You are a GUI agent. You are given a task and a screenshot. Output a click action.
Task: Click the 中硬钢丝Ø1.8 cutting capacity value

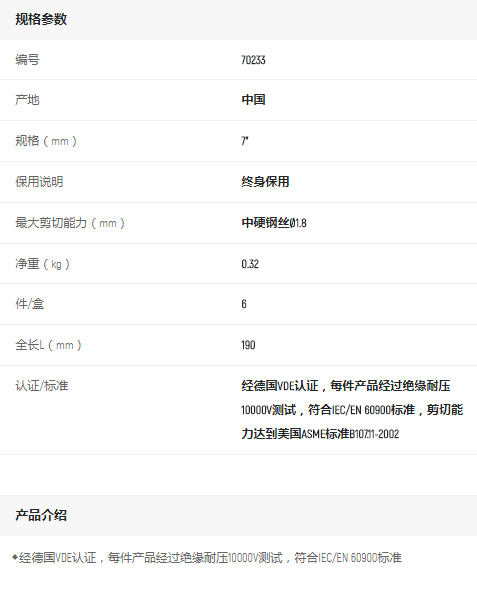[x=273, y=223]
